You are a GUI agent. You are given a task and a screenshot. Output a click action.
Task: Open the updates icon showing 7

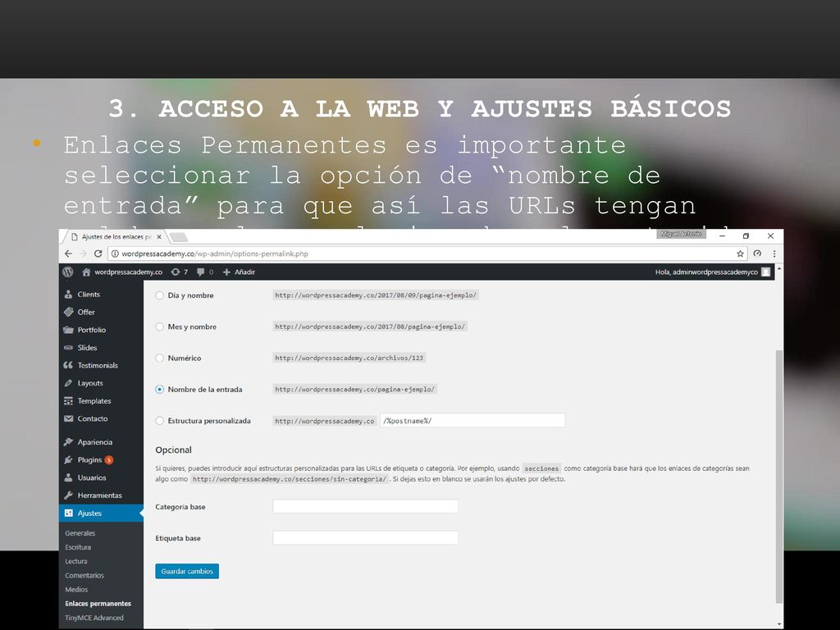click(x=176, y=272)
